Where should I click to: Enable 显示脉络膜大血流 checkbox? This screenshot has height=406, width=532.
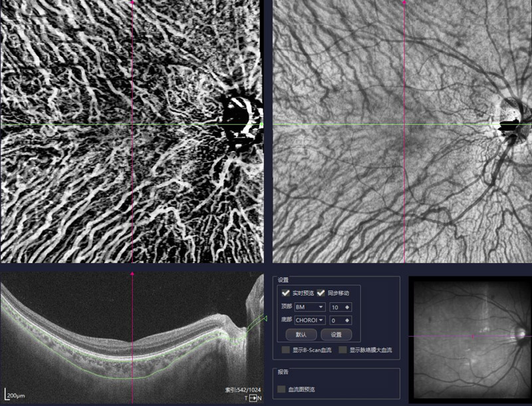tap(343, 350)
